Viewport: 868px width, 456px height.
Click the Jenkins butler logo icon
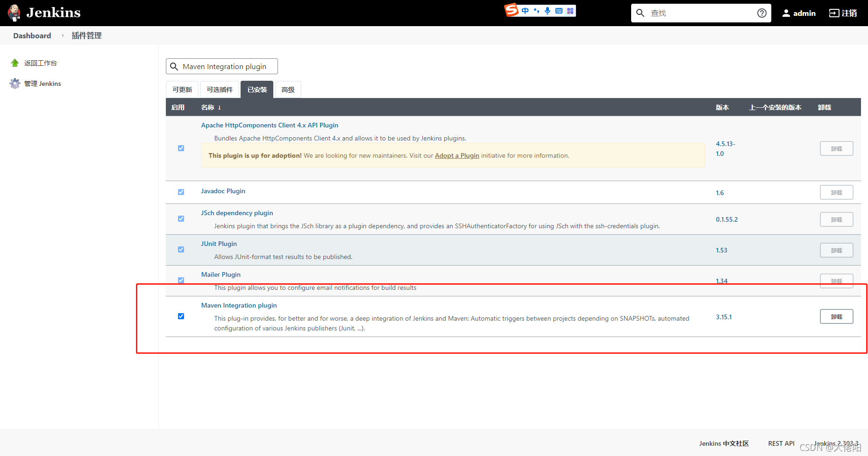click(x=14, y=13)
